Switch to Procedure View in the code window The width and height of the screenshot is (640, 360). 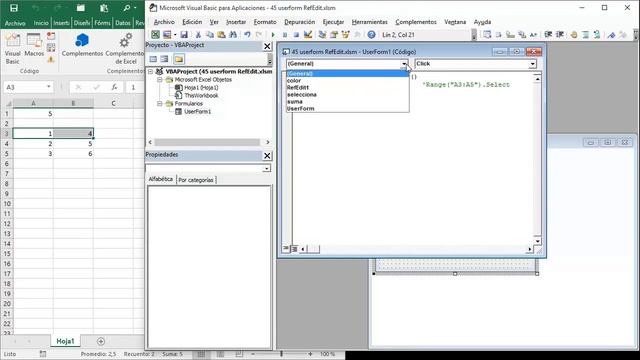pyautogui.click(x=286, y=248)
